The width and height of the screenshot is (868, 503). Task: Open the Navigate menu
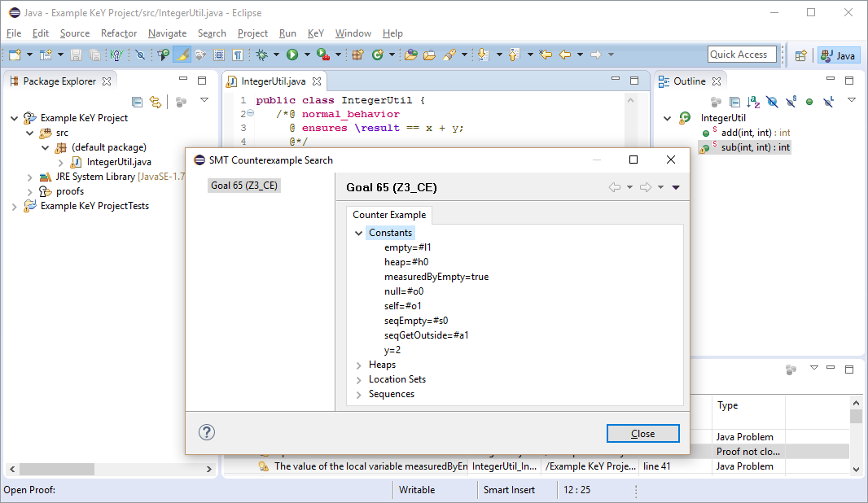point(167,33)
